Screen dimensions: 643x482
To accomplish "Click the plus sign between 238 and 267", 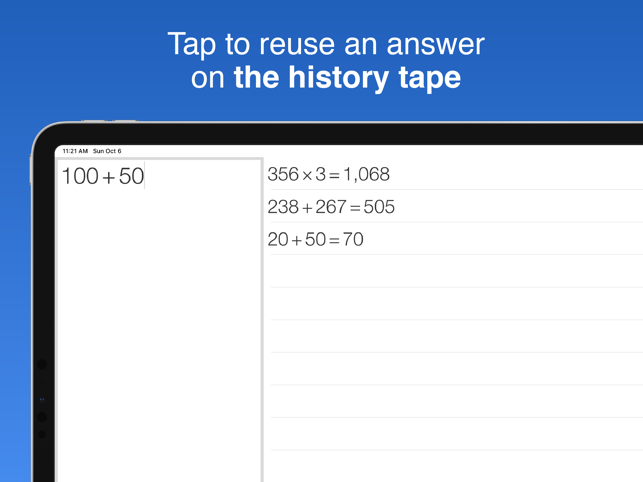I will coord(307,208).
